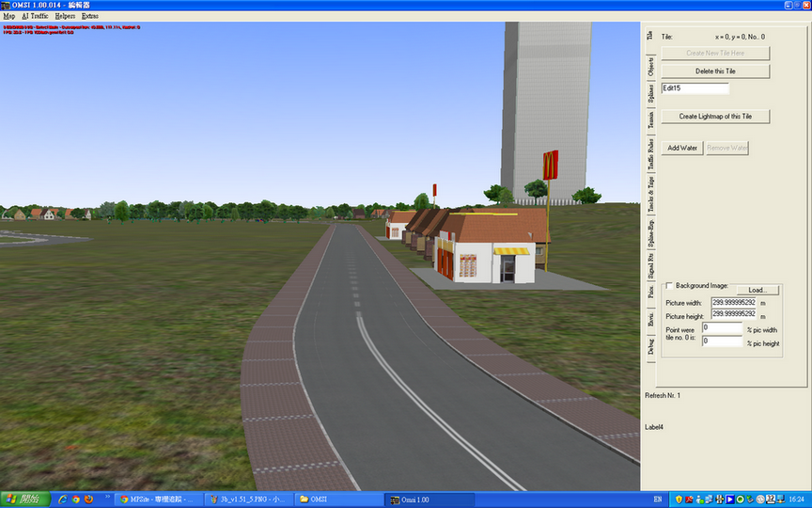This screenshot has height=508, width=812.
Task: Click green circular tray icon
Action: click(x=741, y=500)
